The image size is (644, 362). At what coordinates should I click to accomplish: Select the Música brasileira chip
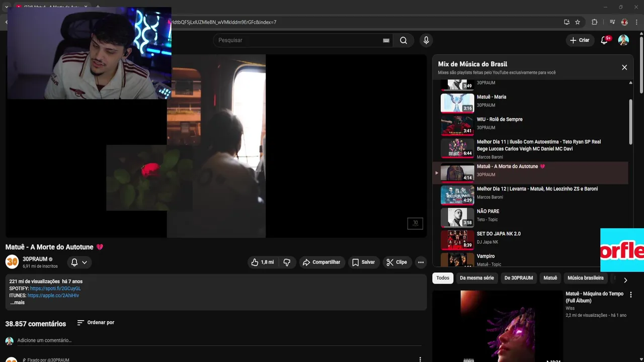tap(586, 278)
